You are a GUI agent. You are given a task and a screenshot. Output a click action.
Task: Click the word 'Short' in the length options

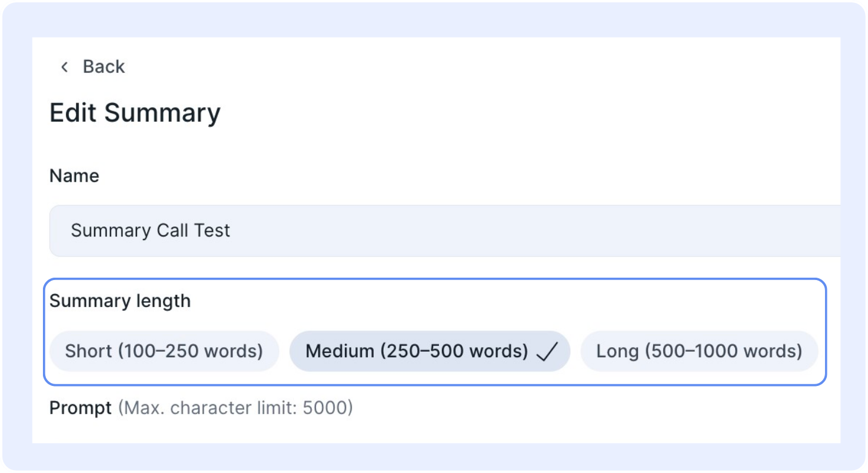89,351
